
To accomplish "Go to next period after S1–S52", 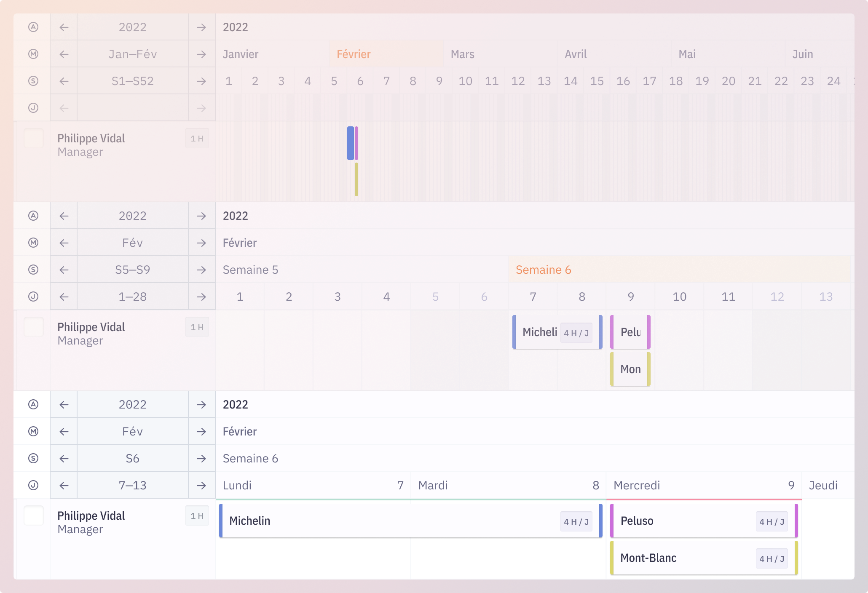I will point(201,81).
